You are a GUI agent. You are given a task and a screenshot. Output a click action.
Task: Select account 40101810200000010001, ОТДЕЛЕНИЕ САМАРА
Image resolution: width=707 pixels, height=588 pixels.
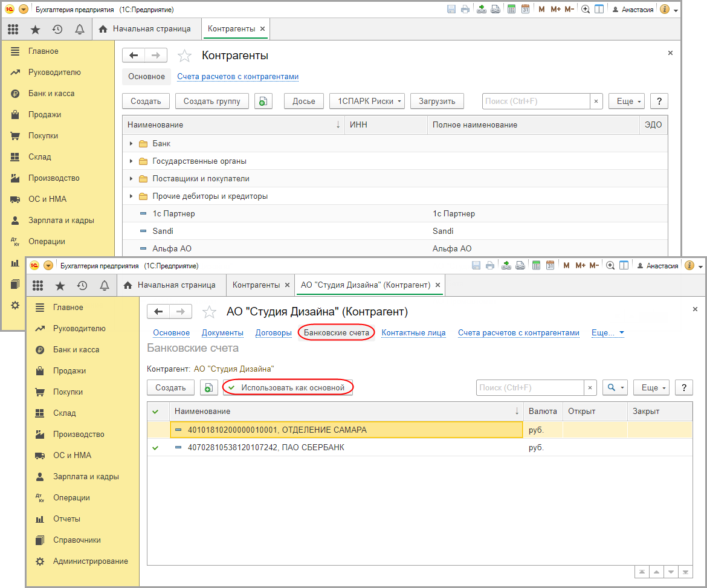346,430
